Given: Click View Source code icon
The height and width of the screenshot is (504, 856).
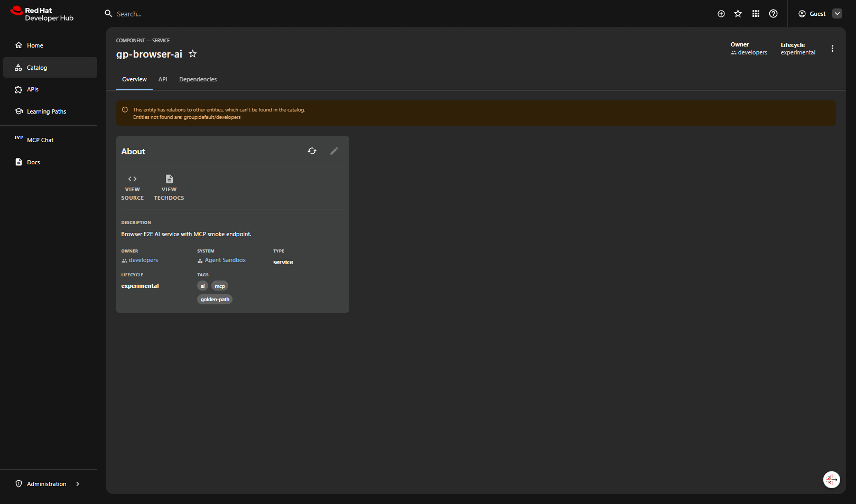Looking at the screenshot, I should pos(133,179).
